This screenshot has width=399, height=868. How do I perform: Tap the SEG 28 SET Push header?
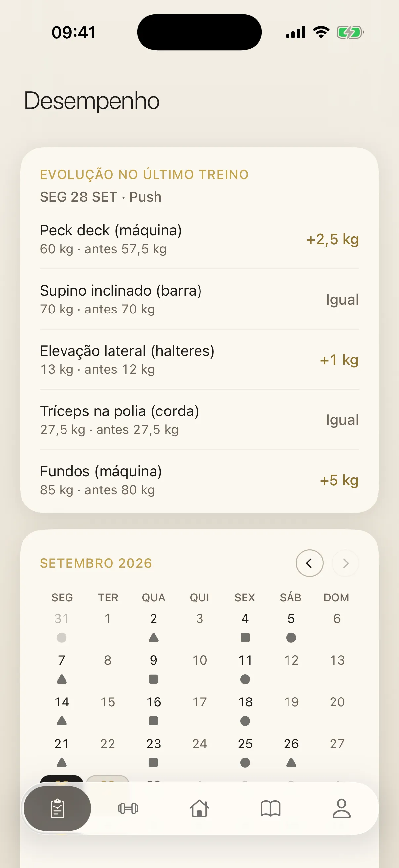pos(101,197)
